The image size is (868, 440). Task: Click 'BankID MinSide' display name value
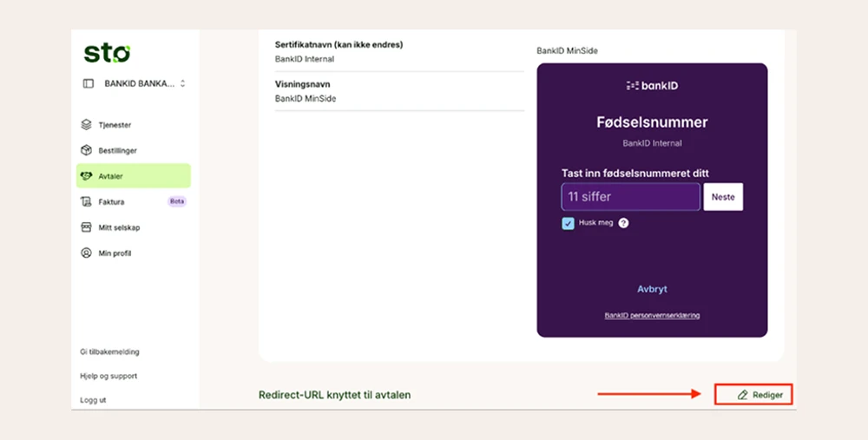306,99
